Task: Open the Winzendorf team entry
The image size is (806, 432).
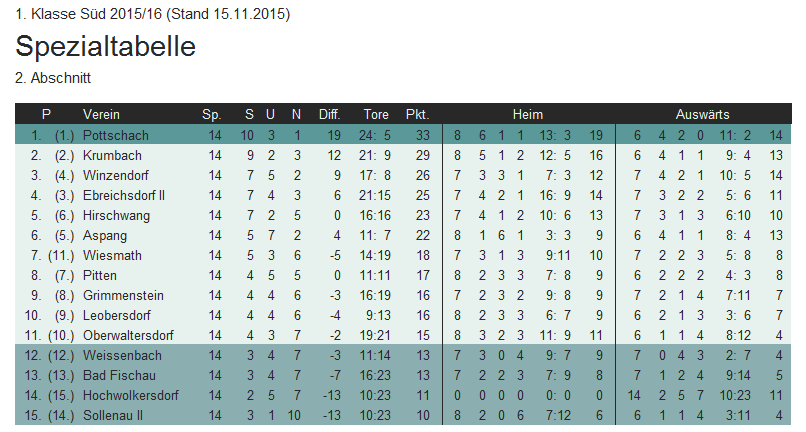Action: pos(115,175)
